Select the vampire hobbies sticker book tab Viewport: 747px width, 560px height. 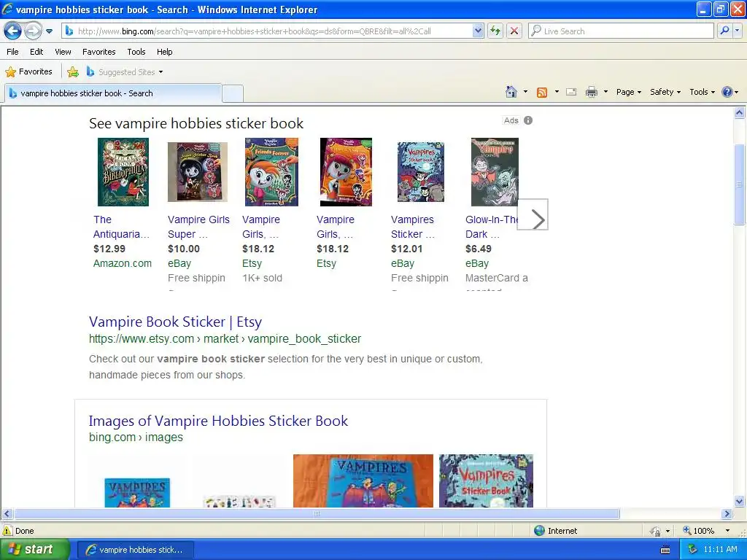click(x=113, y=93)
